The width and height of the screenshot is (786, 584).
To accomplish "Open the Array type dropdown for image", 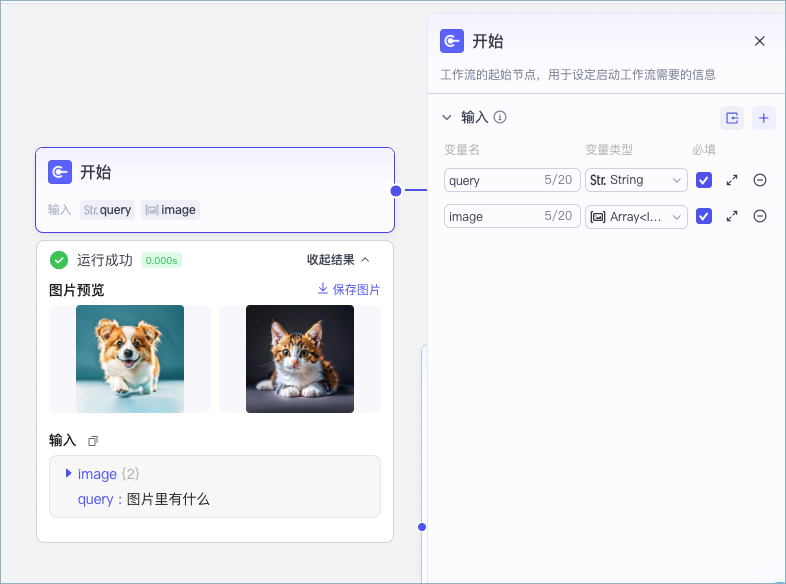I will click(x=636, y=216).
